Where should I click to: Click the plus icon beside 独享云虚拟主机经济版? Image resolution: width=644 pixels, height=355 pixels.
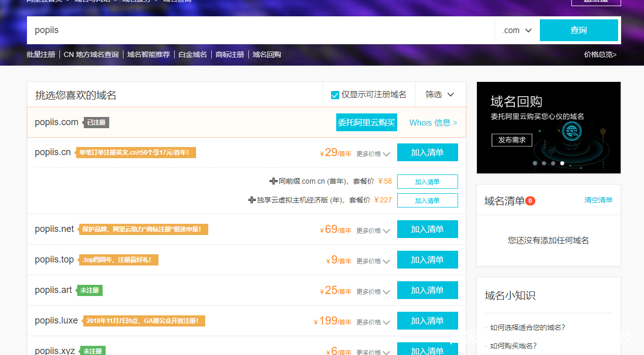coord(251,200)
